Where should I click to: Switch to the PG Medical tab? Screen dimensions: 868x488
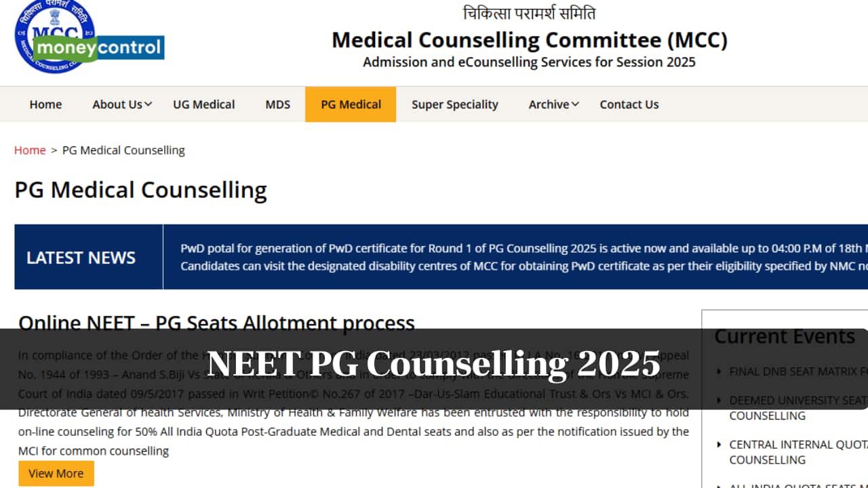351,104
